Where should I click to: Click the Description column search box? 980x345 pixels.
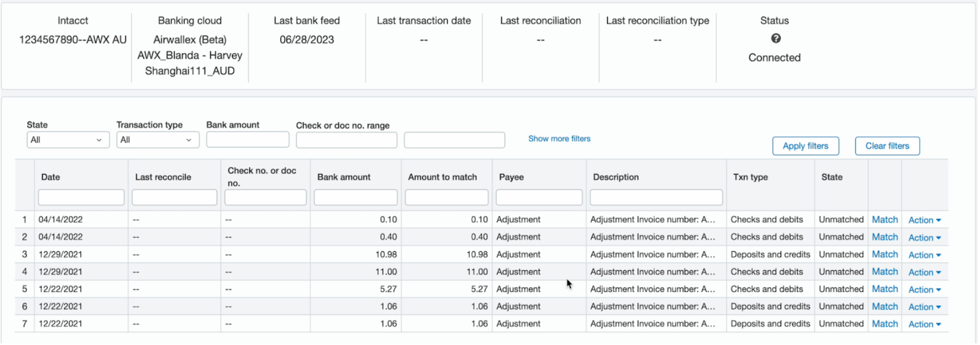[x=656, y=197]
